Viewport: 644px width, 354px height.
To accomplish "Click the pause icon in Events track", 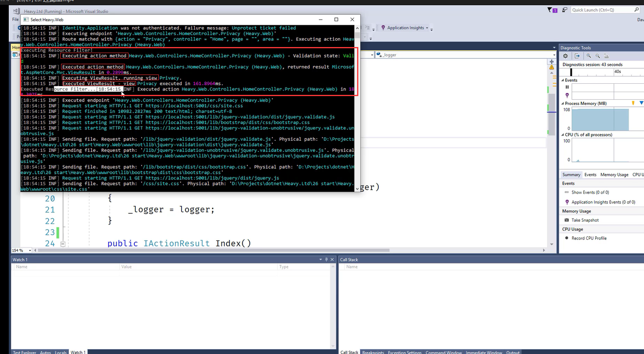I will (x=567, y=87).
